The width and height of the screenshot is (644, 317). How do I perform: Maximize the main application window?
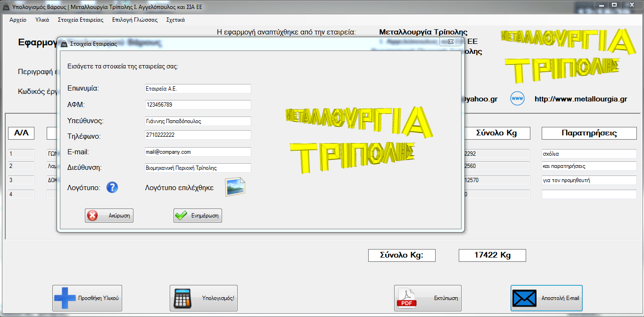614,5
